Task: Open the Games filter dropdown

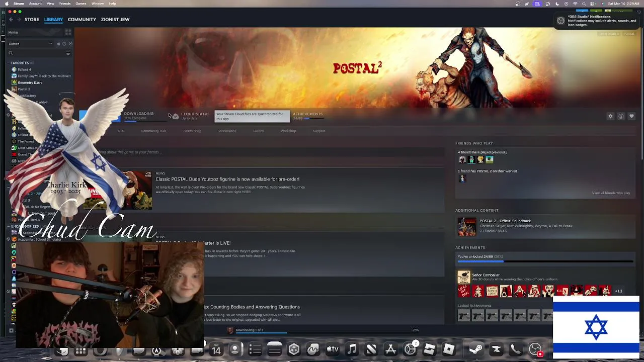Action: (30, 44)
